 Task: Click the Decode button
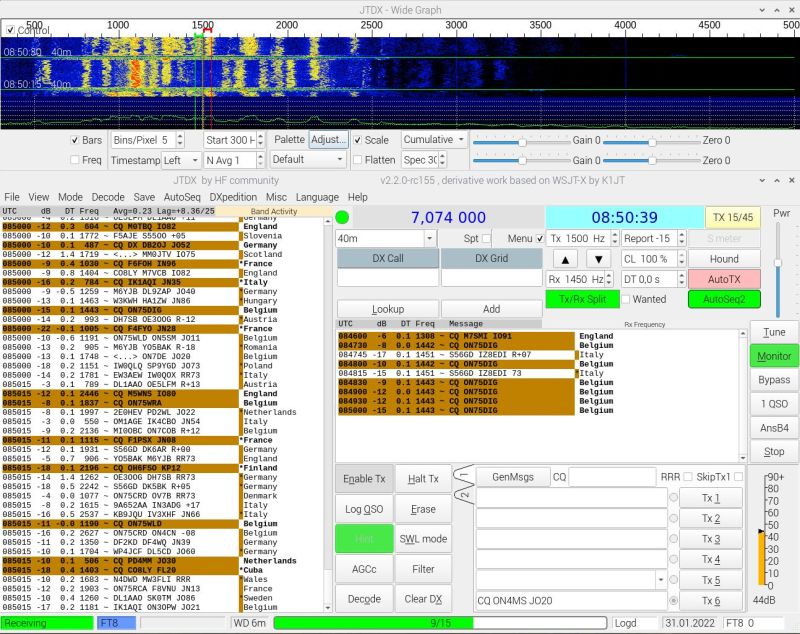click(x=364, y=599)
